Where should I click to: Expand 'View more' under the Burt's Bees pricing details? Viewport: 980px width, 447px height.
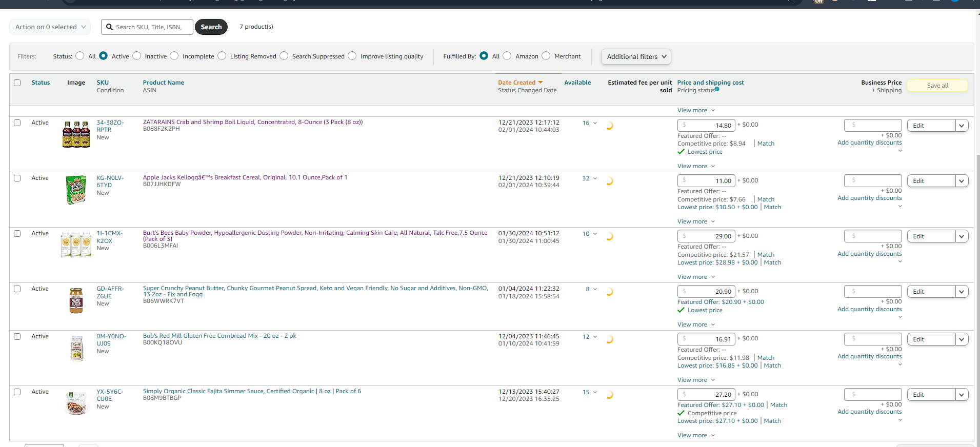click(696, 277)
